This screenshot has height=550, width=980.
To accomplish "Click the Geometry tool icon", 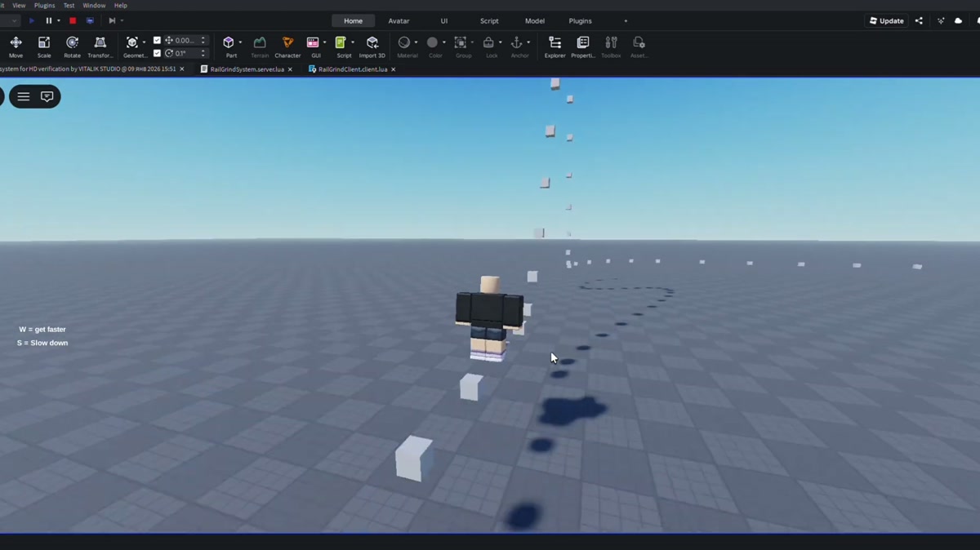I will [x=132, y=42].
